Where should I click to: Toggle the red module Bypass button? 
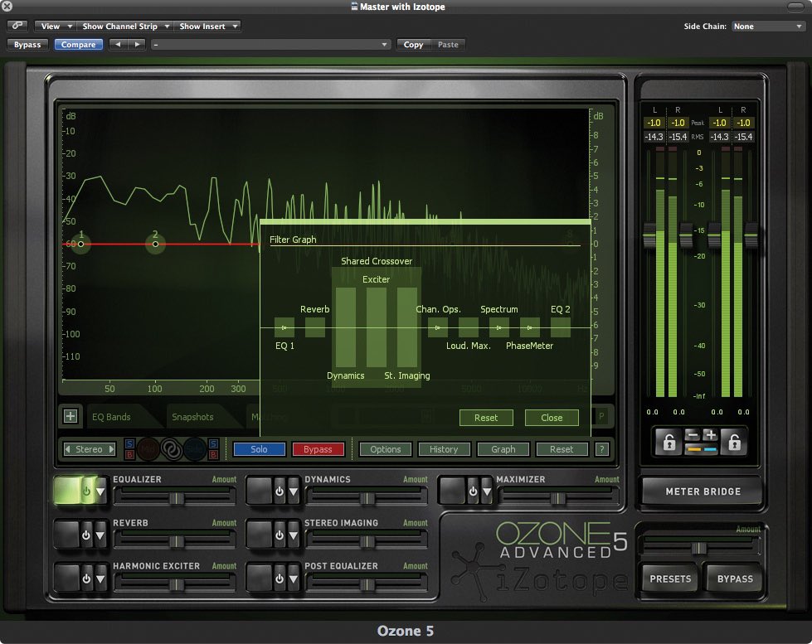(x=318, y=449)
